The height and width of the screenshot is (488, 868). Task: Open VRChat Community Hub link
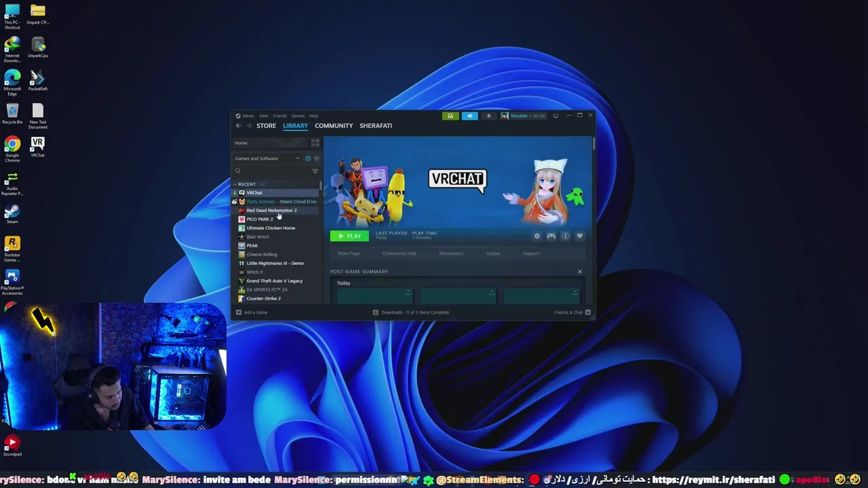[x=399, y=253]
